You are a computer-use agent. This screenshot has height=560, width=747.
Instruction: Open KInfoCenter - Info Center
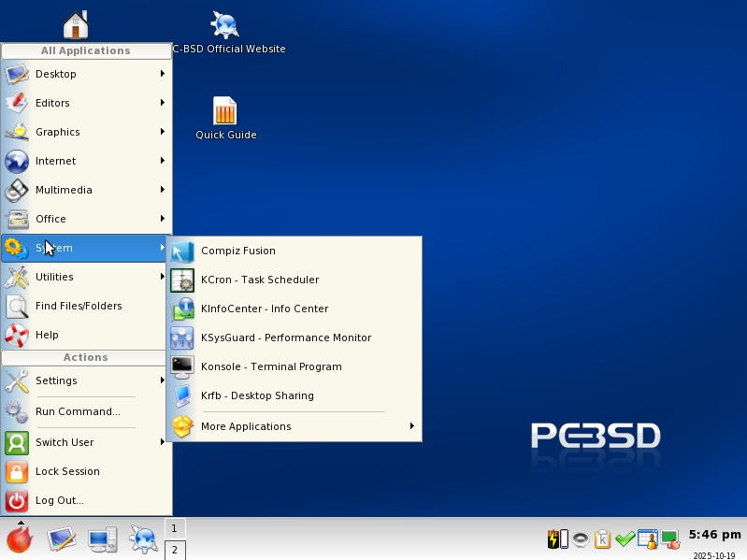[294, 309]
